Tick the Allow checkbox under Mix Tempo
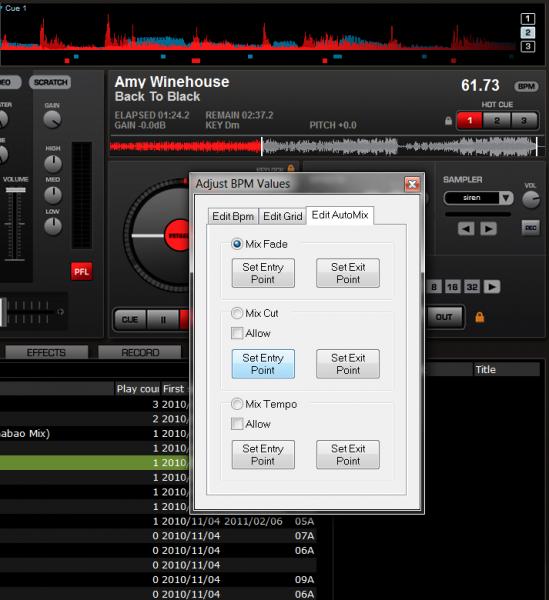The width and height of the screenshot is (549, 600). 237,424
